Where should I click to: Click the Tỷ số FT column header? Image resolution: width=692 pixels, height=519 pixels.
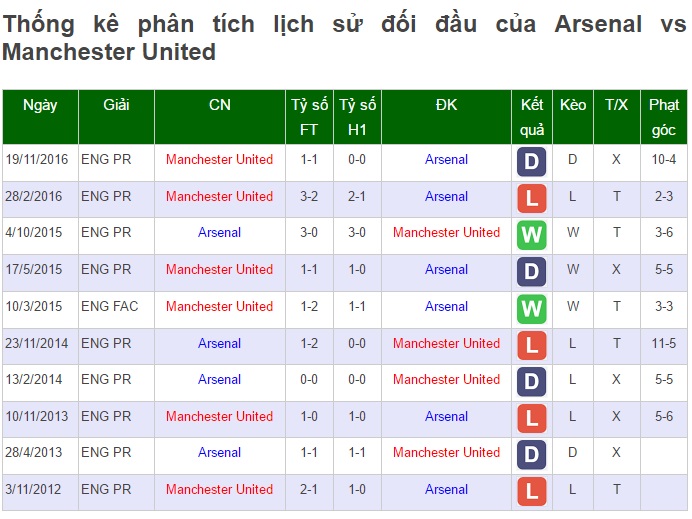click(309, 117)
